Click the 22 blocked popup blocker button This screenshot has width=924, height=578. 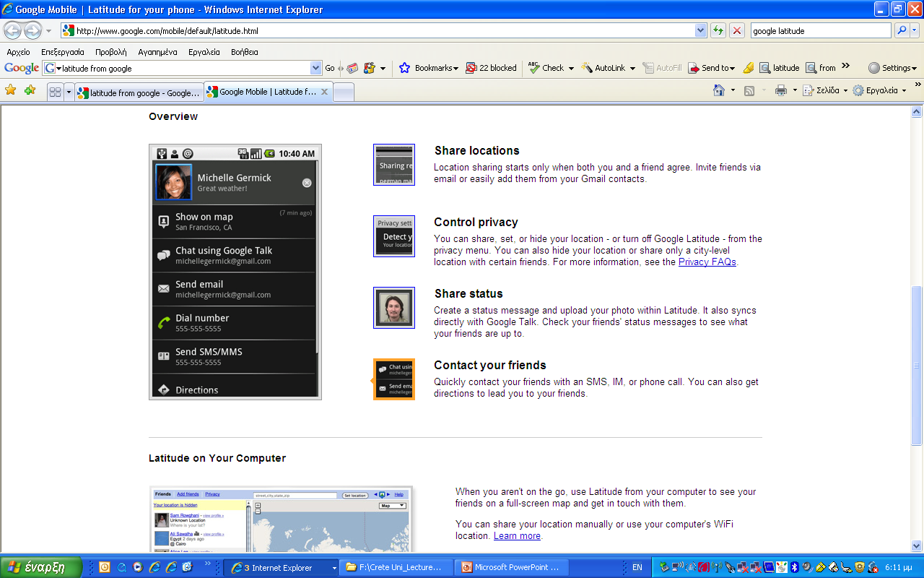492,68
